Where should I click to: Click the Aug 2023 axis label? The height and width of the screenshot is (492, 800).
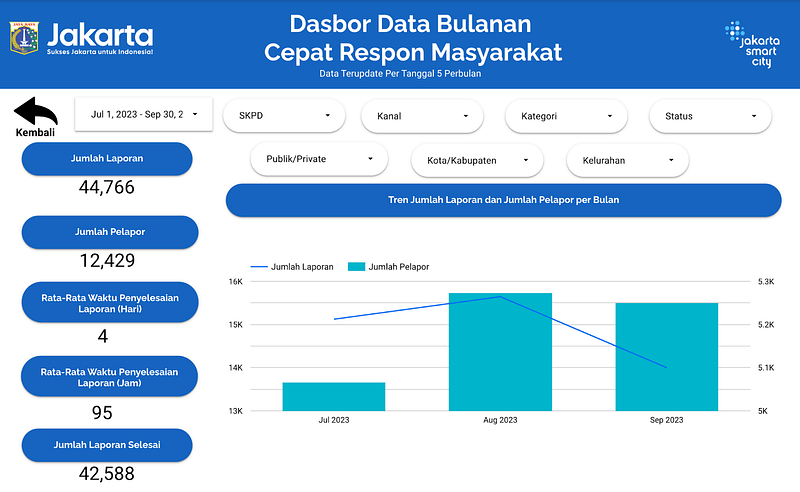(500, 420)
